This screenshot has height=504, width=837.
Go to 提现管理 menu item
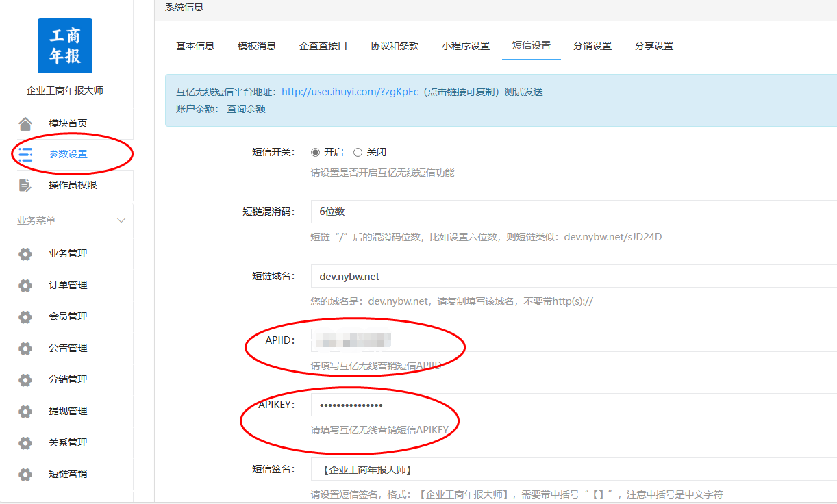[66, 411]
